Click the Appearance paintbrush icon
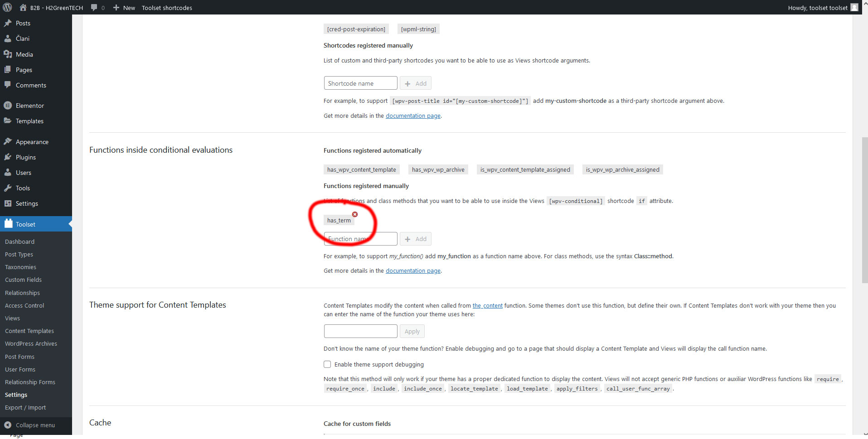This screenshot has height=439, width=868. [8, 142]
